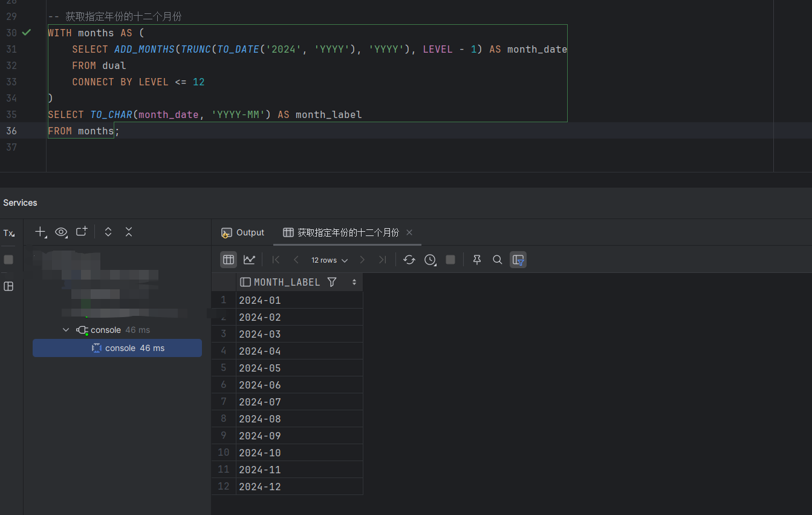Screen dimensions: 812x515
Task: Click row number 1 header
Action: (x=224, y=300)
